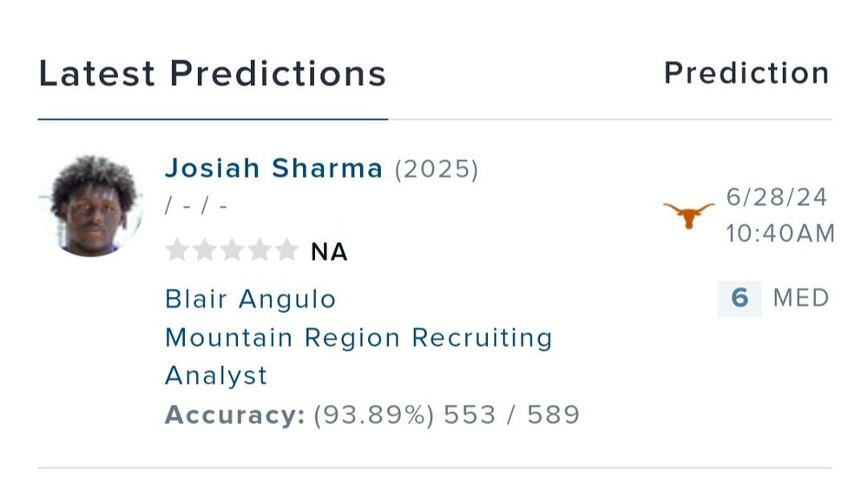Open Josiah Sharma's player profile link

pyautogui.click(x=273, y=169)
